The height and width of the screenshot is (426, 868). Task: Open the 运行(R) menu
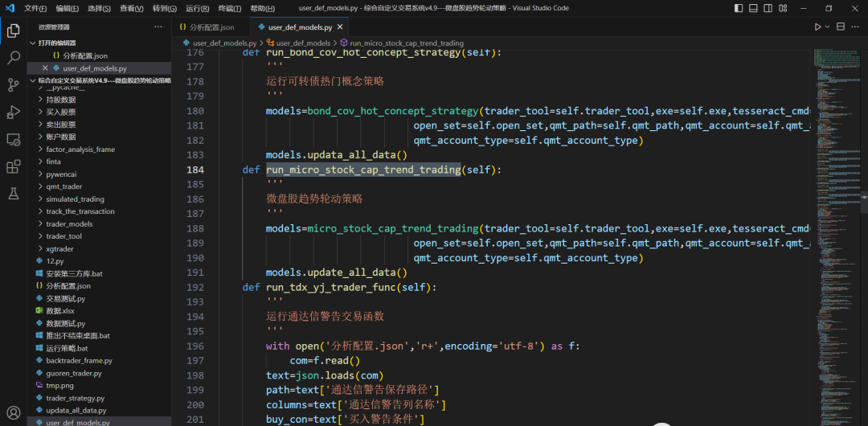tap(197, 8)
